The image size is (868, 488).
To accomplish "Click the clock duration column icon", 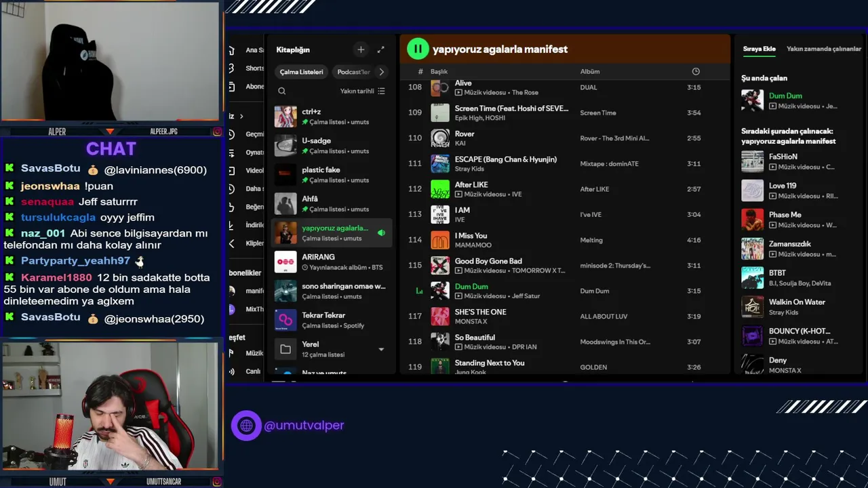I will click(x=695, y=71).
